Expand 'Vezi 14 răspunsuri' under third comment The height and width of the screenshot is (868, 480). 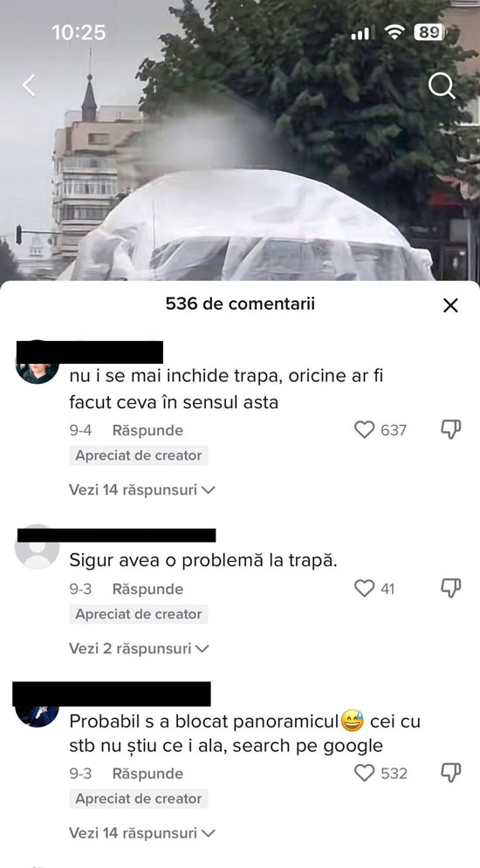point(141,832)
